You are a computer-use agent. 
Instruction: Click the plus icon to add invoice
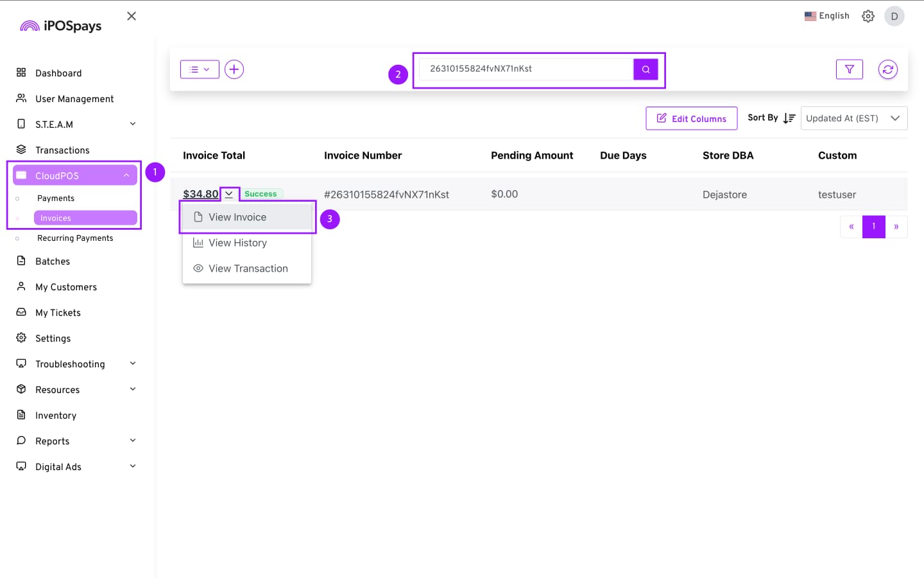(x=234, y=69)
